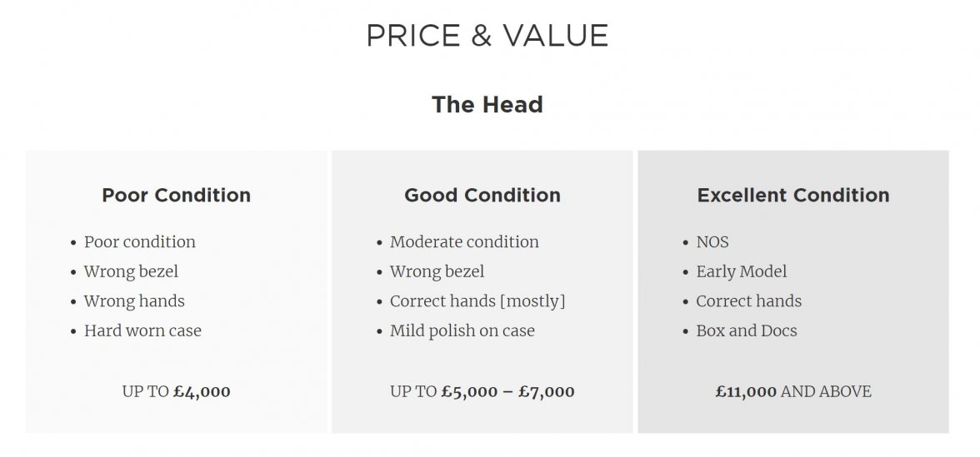Click the "Early Model" bullet item

click(741, 271)
